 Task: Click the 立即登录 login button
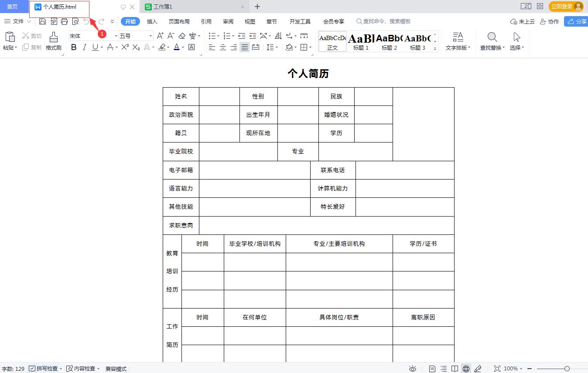(x=563, y=7)
